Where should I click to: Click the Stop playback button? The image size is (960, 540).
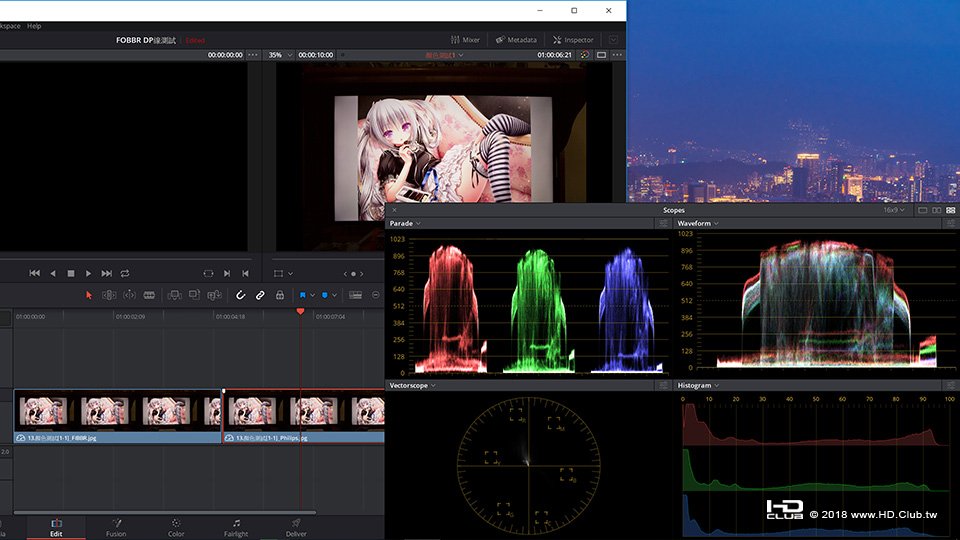click(71, 273)
